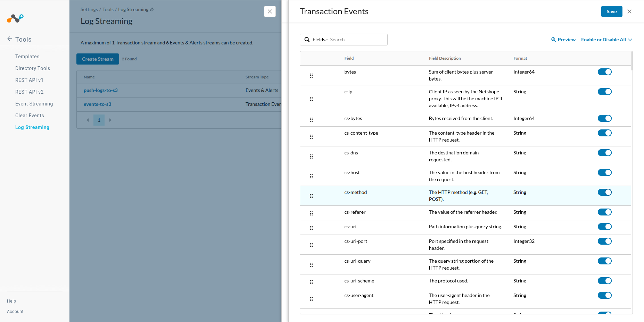
Task: Turn off the cs-user-agent field switch
Action: coord(604,295)
